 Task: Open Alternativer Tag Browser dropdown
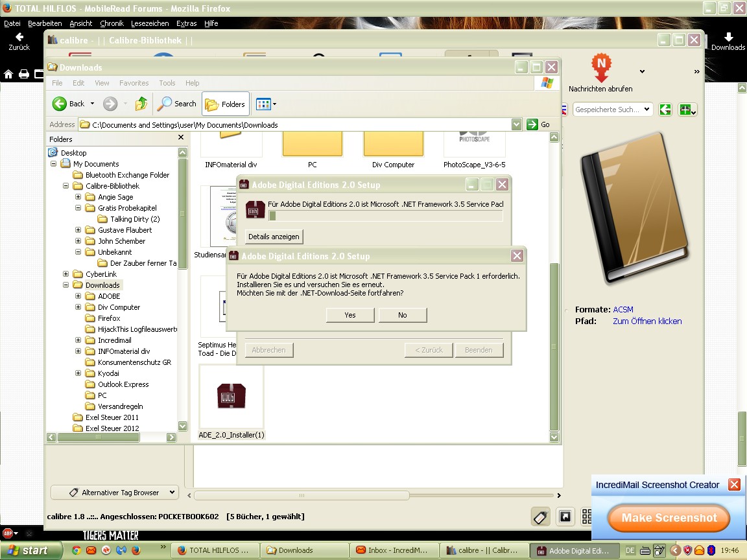click(x=114, y=493)
